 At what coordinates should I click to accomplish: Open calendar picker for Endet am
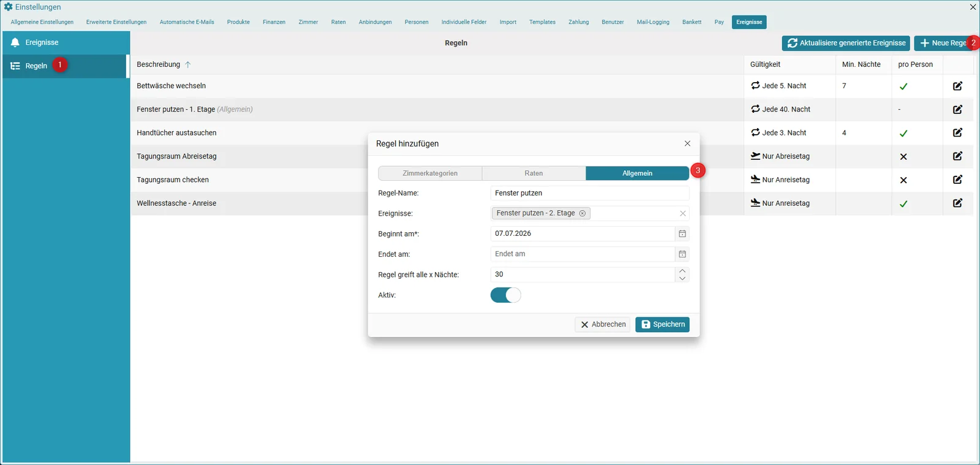click(682, 254)
